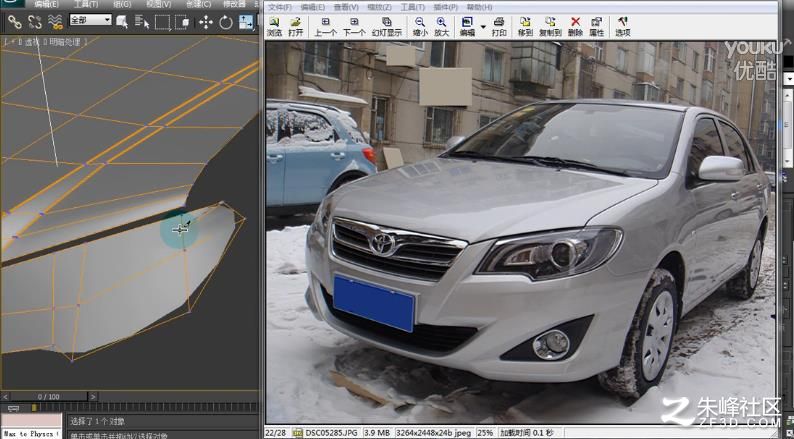Screen dimensions: 794x439
Task: Go to next image with 下一个
Action: point(354,27)
